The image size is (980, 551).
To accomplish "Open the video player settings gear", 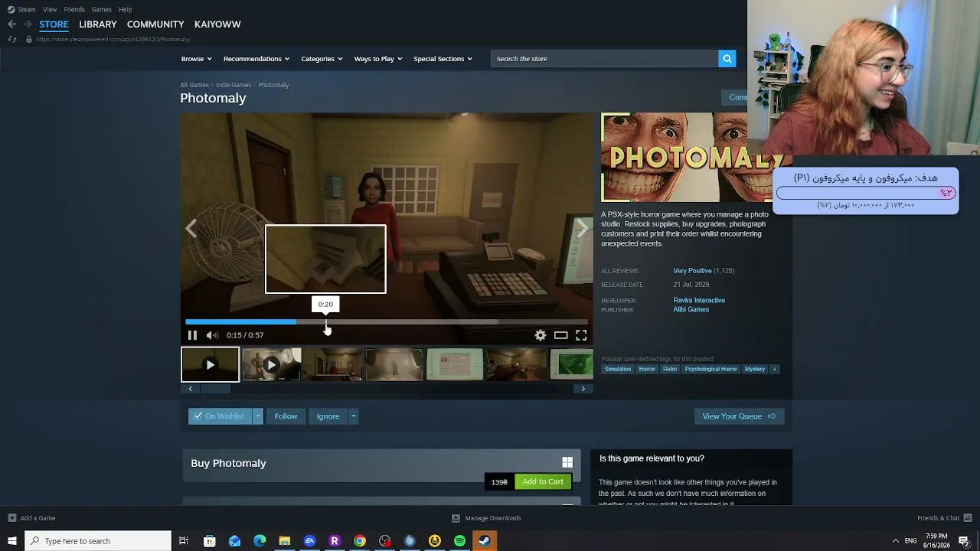I will tap(541, 335).
